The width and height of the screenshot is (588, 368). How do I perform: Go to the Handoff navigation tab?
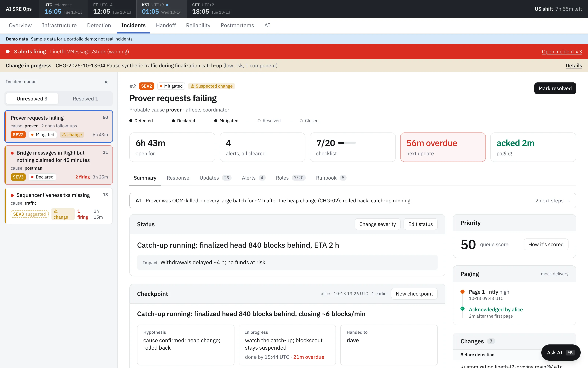(x=166, y=25)
